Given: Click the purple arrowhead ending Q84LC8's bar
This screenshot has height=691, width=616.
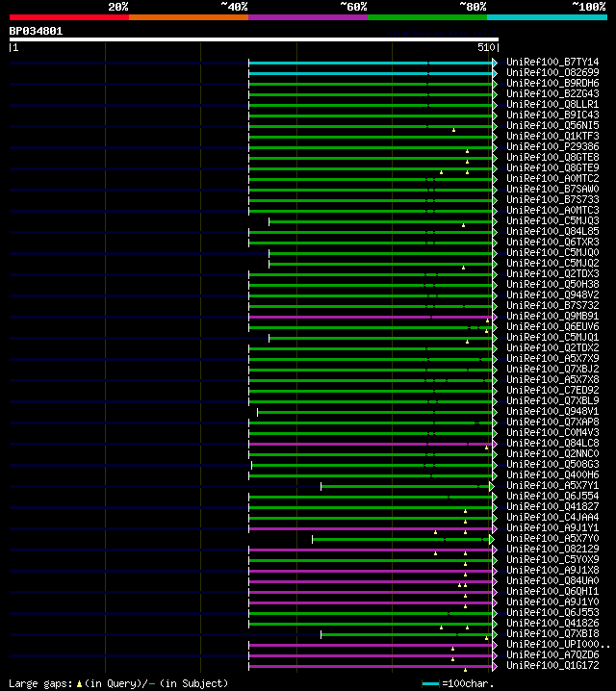Looking at the screenshot, I should (495, 445).
